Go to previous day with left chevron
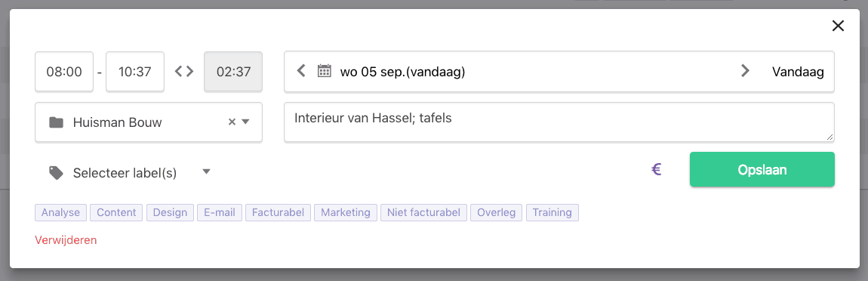This screenshot has height=281, width=868. tap(301, 71)
